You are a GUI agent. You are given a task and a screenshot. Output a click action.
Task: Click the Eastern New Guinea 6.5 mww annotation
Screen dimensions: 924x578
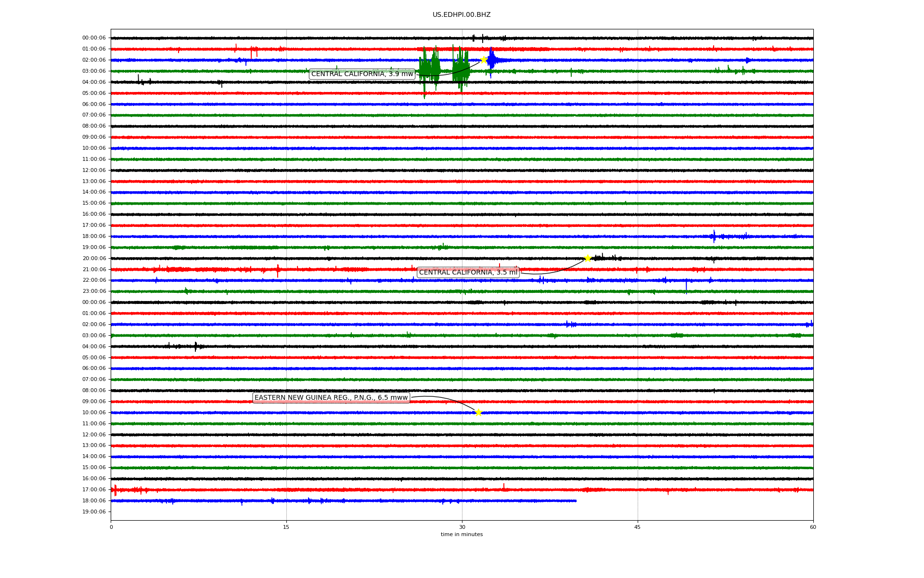pos(331,397)
